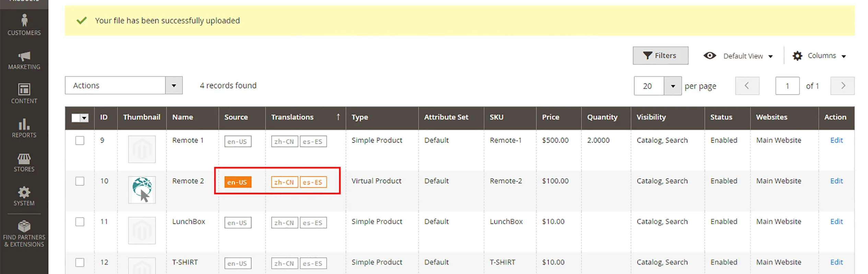Open Find Partners & Extensions icon

[x=24, y=226]
